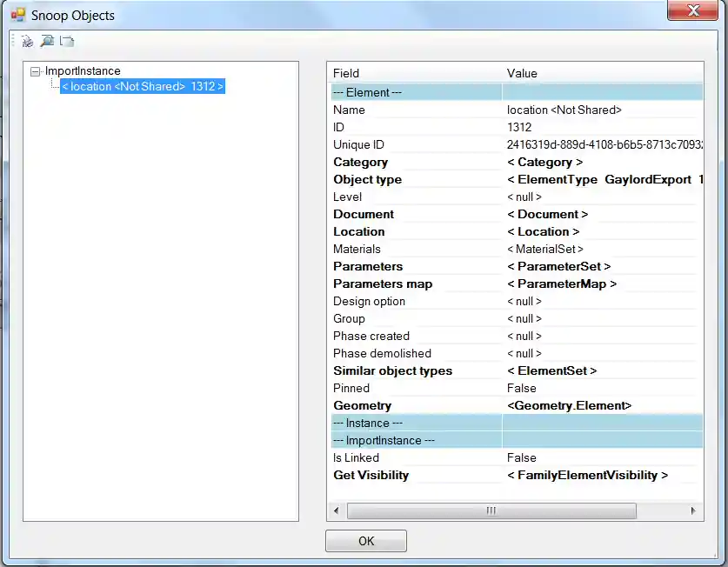Click the Snoop Objects title bar icon
The image size is (728, 567).
[16, 13]
